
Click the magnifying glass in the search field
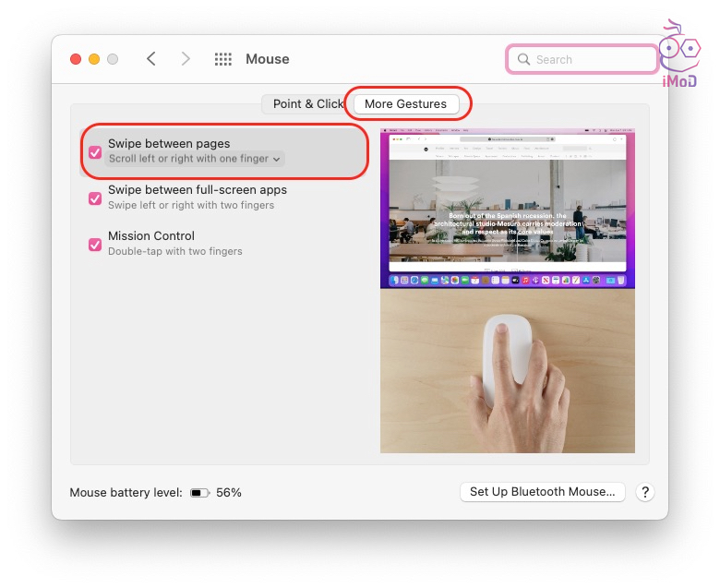(x=523, y=59)
